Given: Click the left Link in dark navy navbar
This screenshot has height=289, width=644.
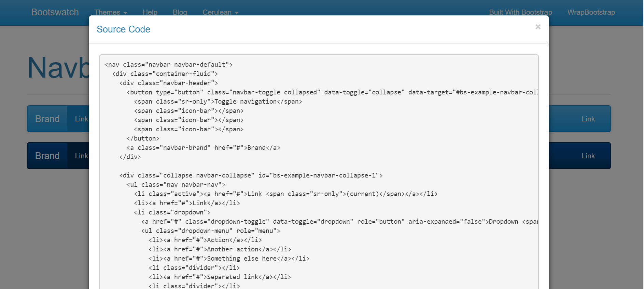Looking at the screenshot, I should click(x=81, y=156).
